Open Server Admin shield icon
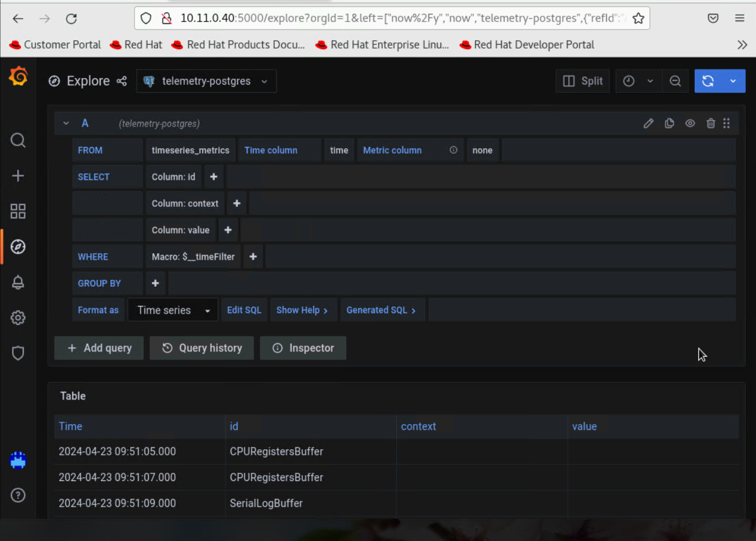This screenshot has height=541, width=756. click(18, 353)
